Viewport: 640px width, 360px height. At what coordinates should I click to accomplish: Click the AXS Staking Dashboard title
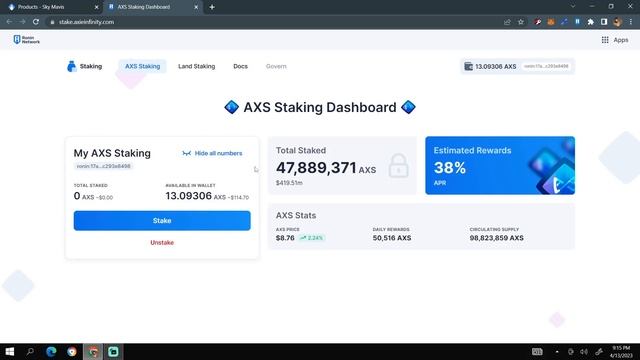point(320,107)
